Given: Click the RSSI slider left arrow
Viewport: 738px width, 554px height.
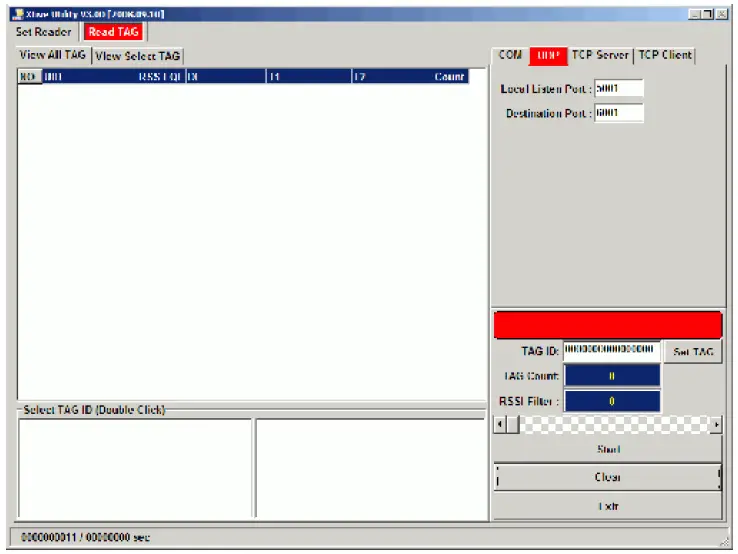Looking at the screenshot, I should coord(500,425).
